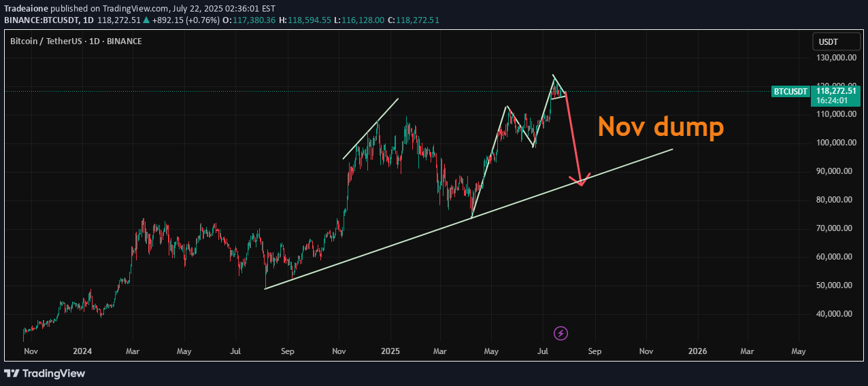
Task: Click the Tradeaione author name
Action: pos(26,8)
